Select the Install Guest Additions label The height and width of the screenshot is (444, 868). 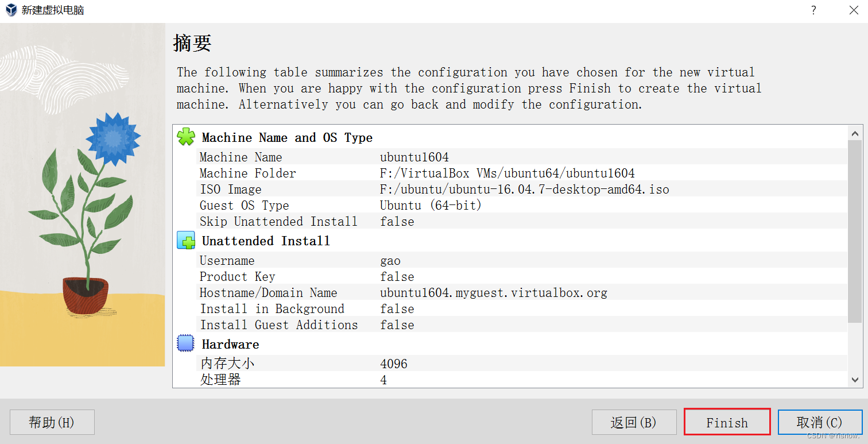pos(278,325)
